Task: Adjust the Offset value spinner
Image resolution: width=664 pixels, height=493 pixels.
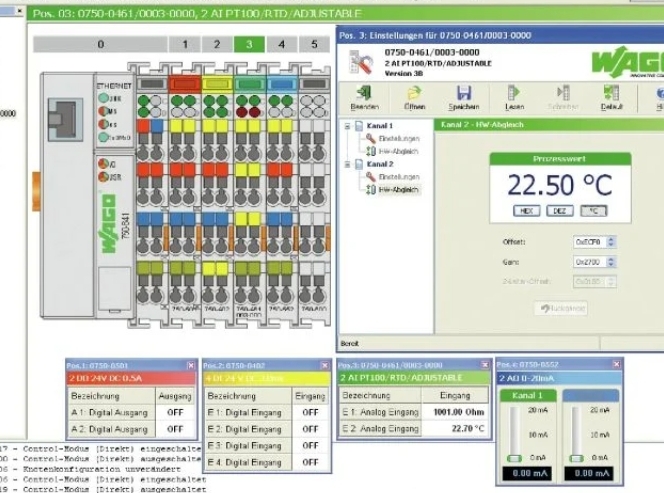Action: tap(611, 242)
